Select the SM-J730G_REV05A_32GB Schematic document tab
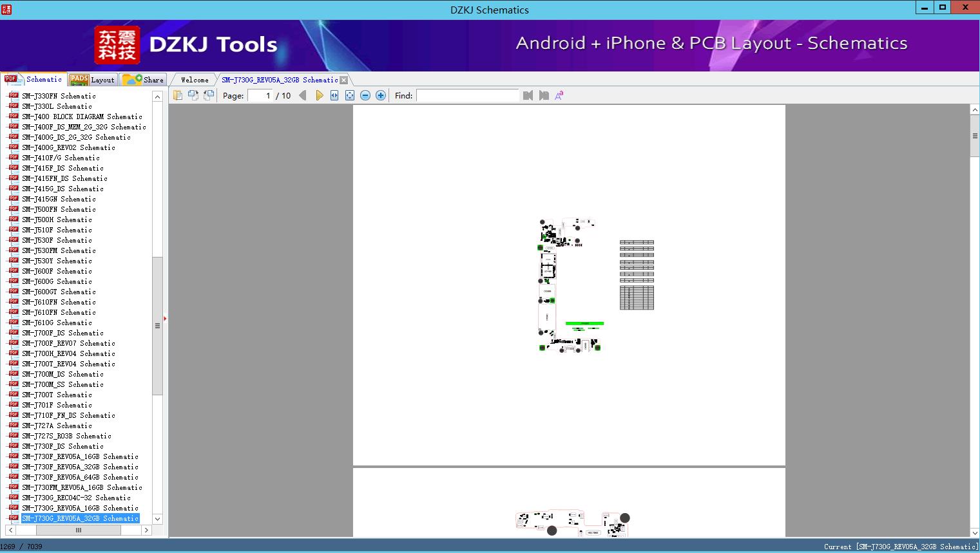The width and height of the screenshot is (980, 553). [x=280, y=80]
